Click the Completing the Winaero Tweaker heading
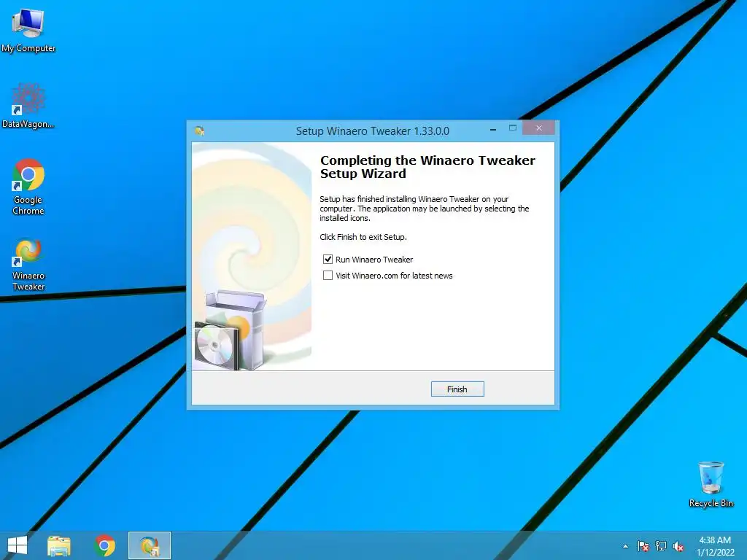 click(x=427, y=167)
